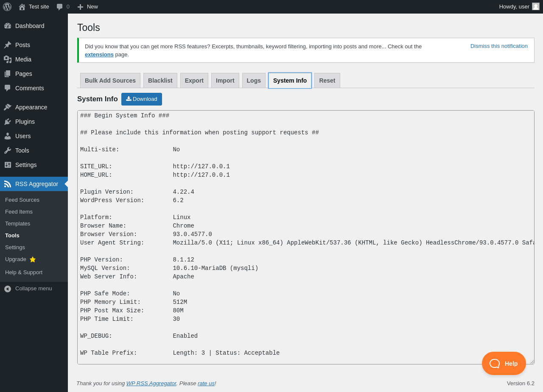
Task: Open Templates submenu item
Action: point(17,224)
